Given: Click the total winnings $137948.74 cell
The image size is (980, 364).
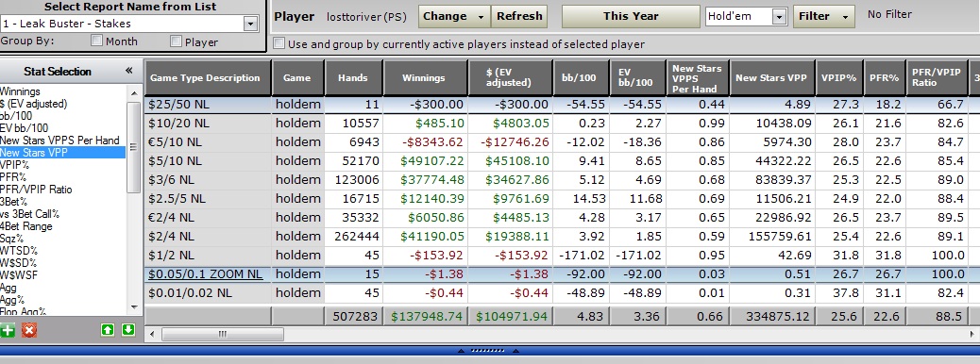Looking at the screenshot, I should pos(426,317).
